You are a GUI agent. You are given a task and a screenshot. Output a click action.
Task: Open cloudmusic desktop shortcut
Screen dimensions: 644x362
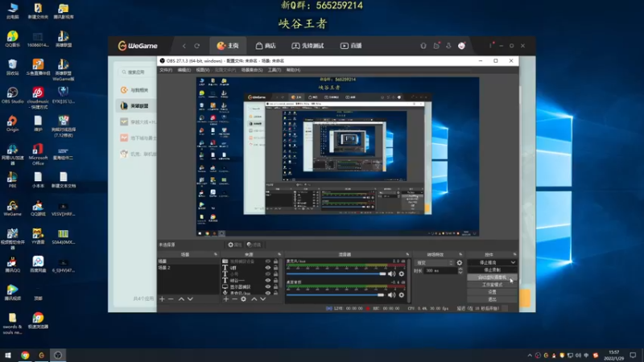[38, 97]
